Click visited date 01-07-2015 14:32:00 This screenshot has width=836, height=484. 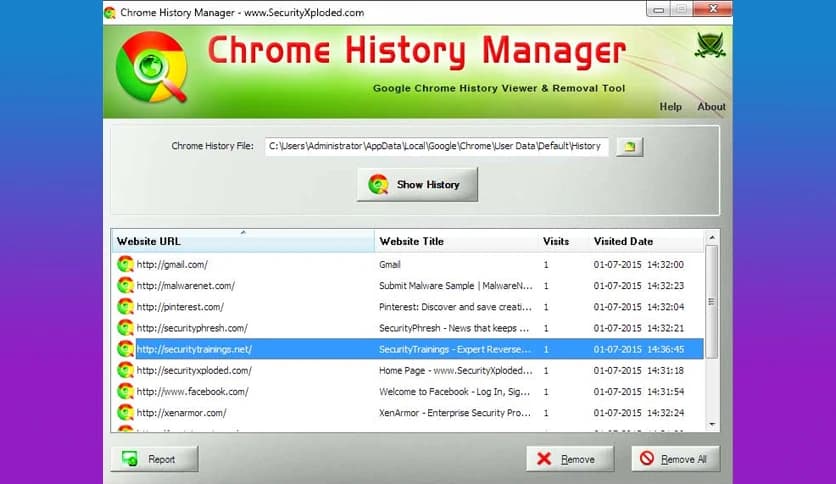[x=639, y=264]
